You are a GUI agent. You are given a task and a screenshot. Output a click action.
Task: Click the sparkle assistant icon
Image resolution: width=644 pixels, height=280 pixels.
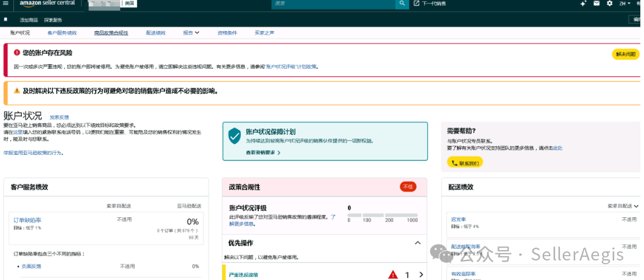click(583, 3)
